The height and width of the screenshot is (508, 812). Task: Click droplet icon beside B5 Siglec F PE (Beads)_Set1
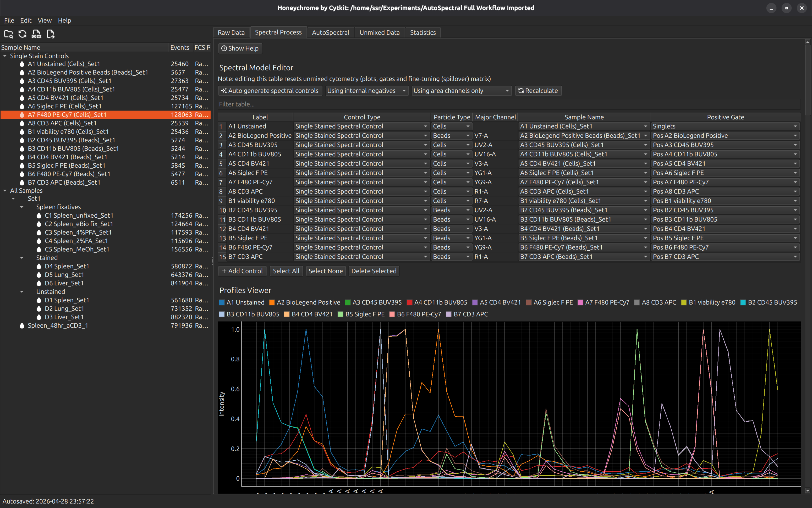point(22,165)
